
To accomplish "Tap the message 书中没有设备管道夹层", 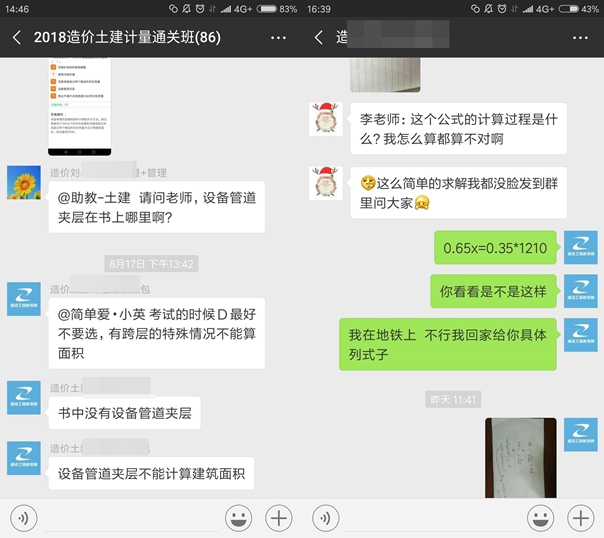I will (x=124, y=412).
